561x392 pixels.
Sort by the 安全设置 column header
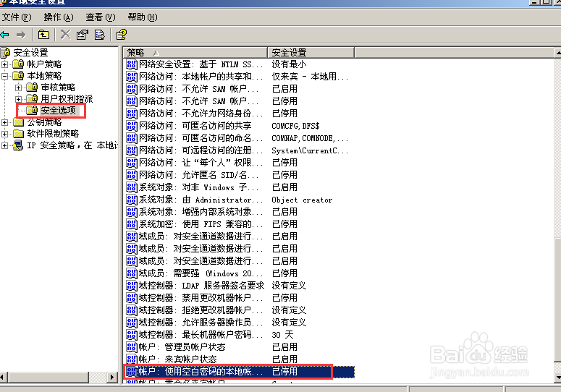(311, 53)
